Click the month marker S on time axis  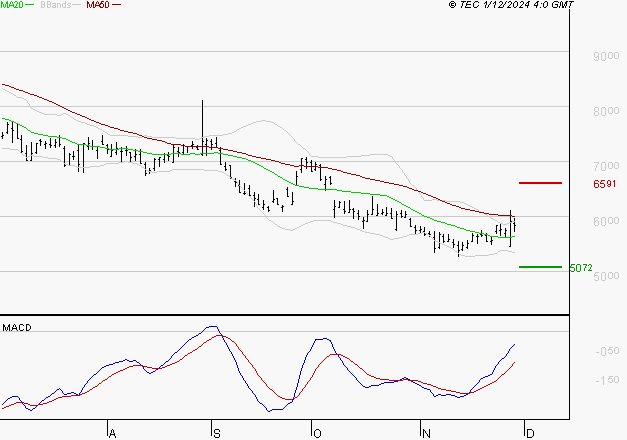[x=216, y=432]
